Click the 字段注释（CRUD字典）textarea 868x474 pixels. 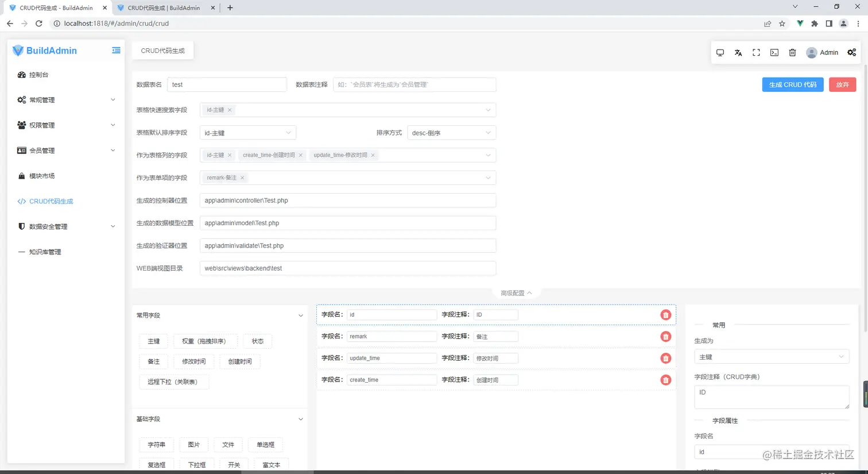pos(772,397)
